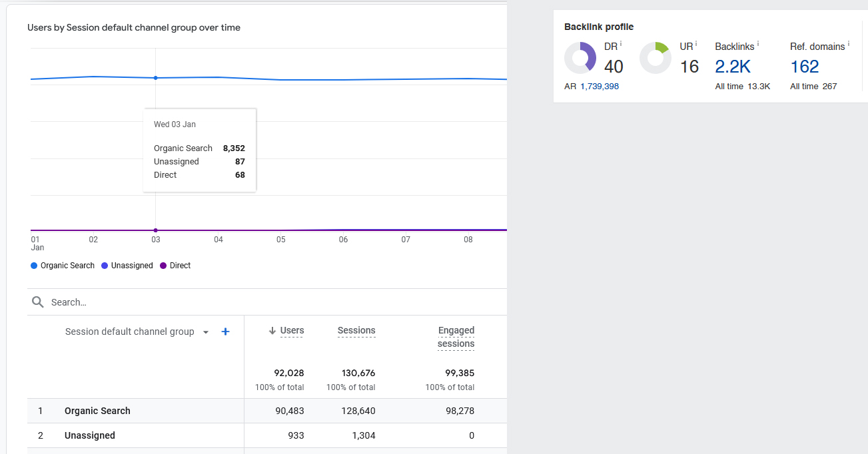Sort table by Users column
The image size is (868, 454).
click(292, 331)
